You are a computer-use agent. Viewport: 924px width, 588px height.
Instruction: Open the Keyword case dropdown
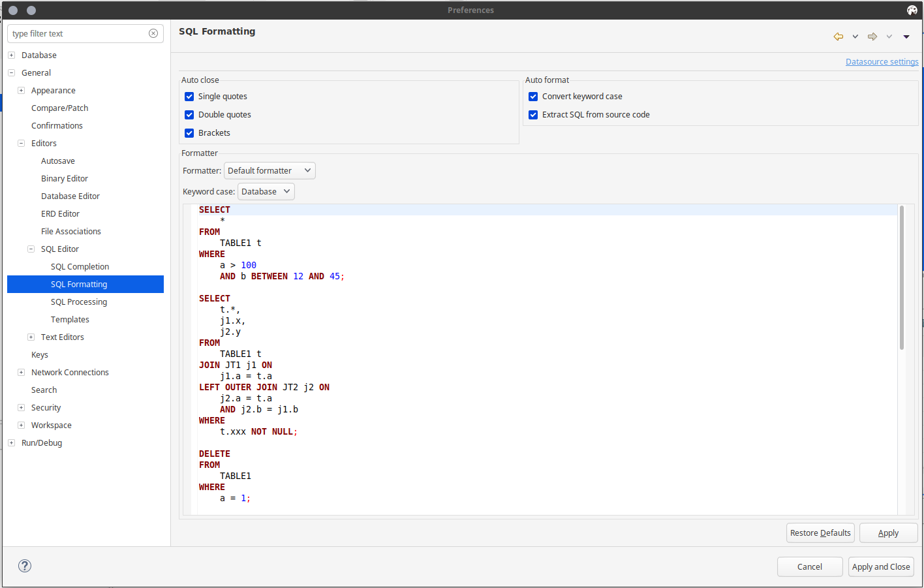[266, 191]
